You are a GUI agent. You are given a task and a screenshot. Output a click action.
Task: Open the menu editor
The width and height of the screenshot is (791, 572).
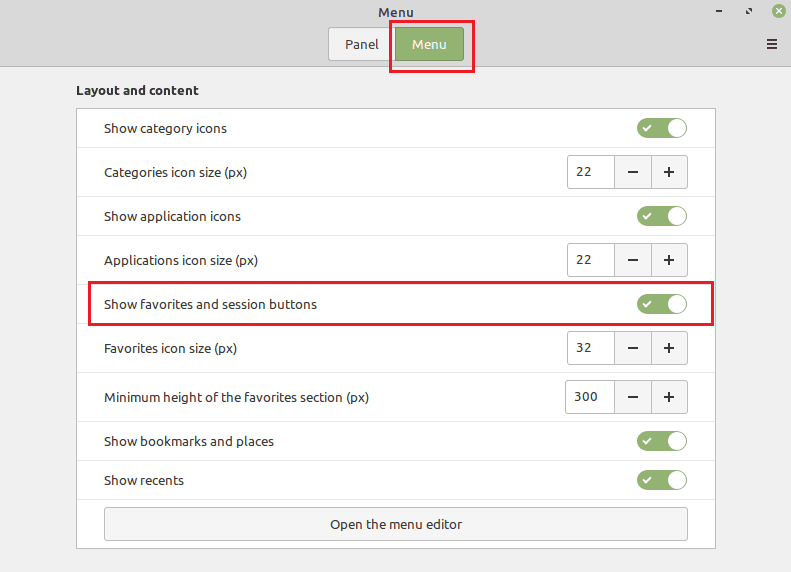(x=396, y=524)
